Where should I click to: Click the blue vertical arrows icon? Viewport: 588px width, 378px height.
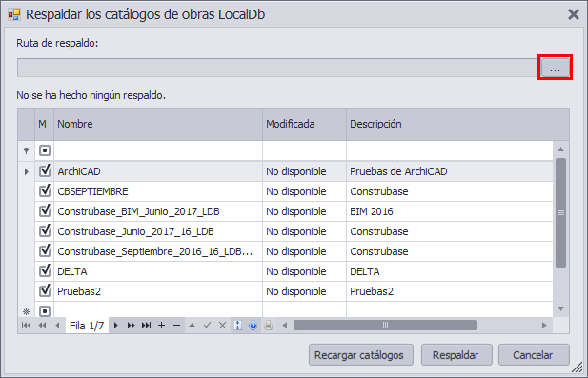pyautogui.click(x=237, y=326)
